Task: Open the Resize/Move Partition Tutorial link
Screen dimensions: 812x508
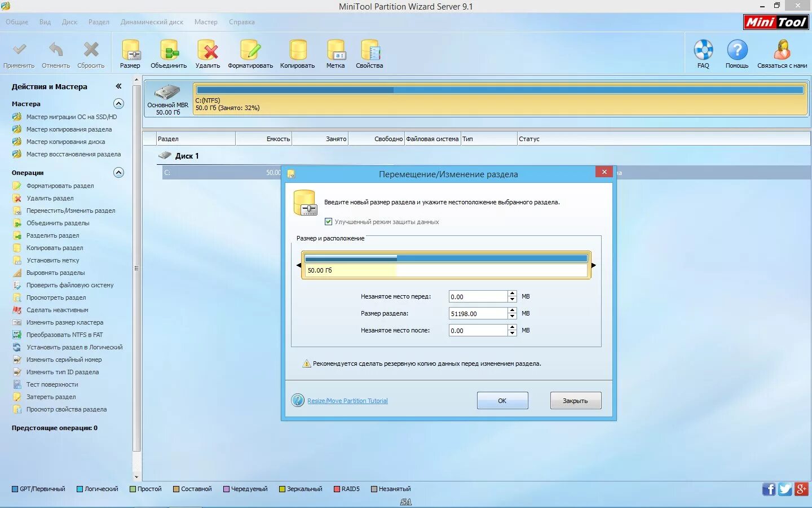Action: click(x=347, y=401)
